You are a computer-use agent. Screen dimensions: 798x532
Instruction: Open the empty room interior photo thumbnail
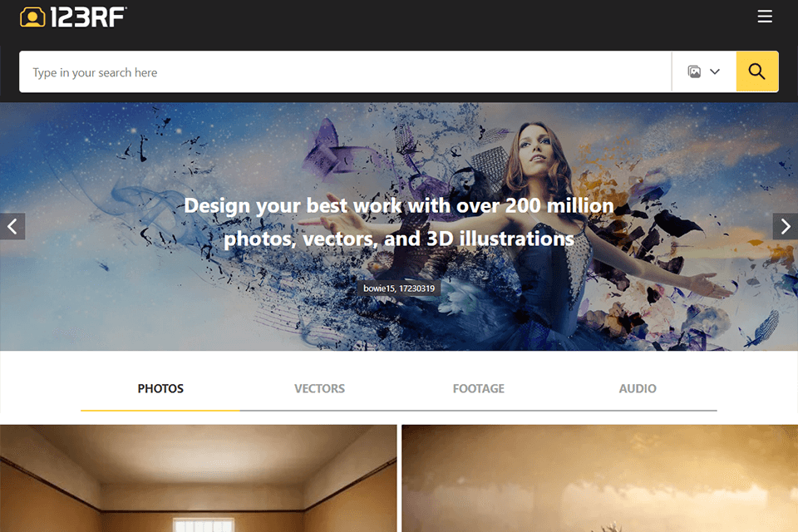click(x=198, y=479)
